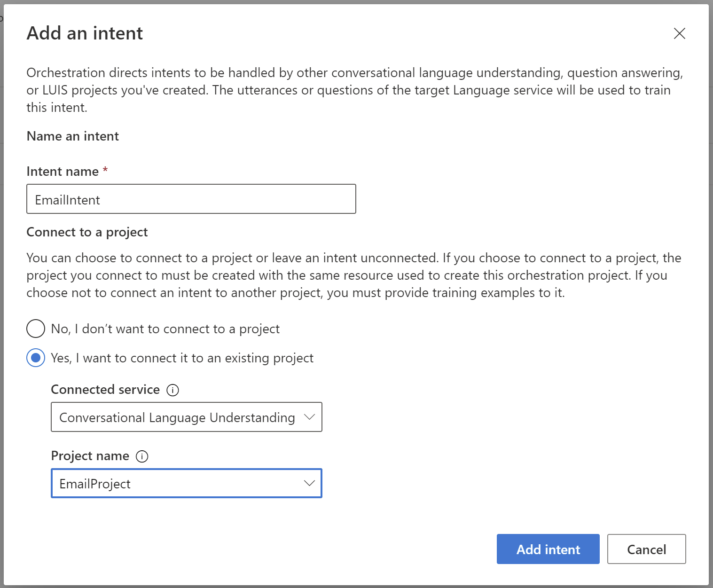
Task: Click the Project name label text
Action: coord(90,456)
